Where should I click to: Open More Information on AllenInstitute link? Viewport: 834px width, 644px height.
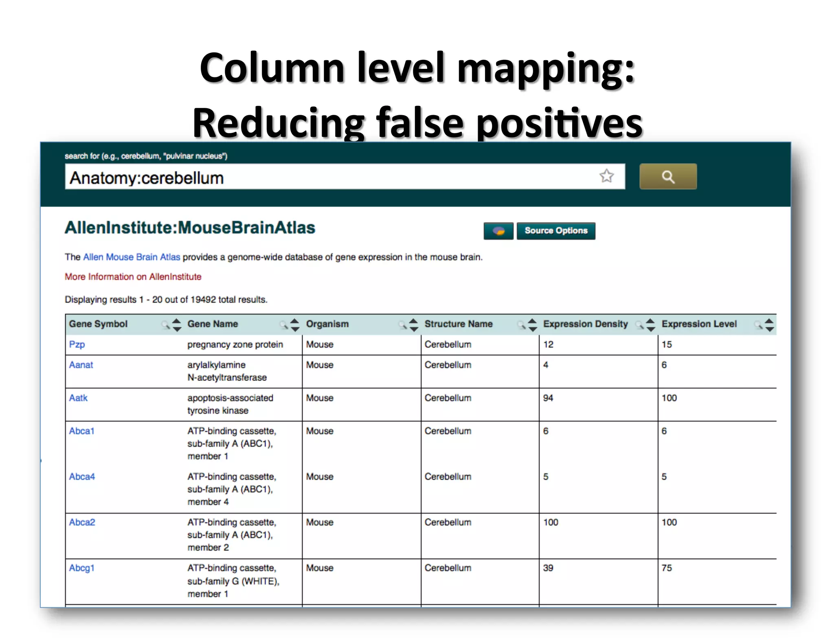point(133,277)
